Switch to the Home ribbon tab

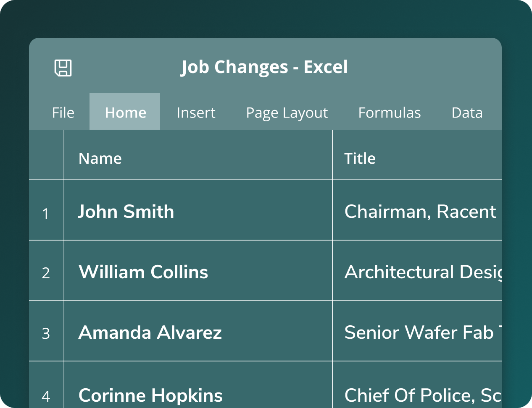[125, 112]
